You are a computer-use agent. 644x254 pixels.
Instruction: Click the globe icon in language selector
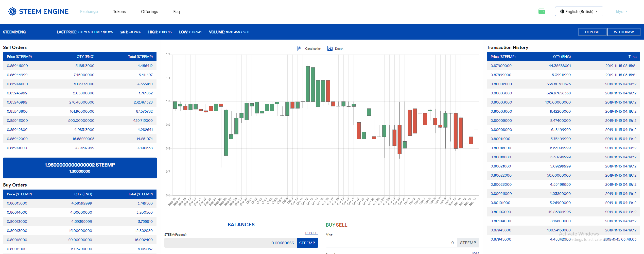562,11
